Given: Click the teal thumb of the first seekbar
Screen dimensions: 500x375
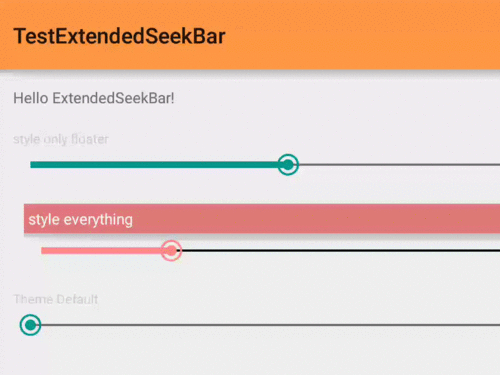Looking at the screenshot, I should tap(288, 165).
